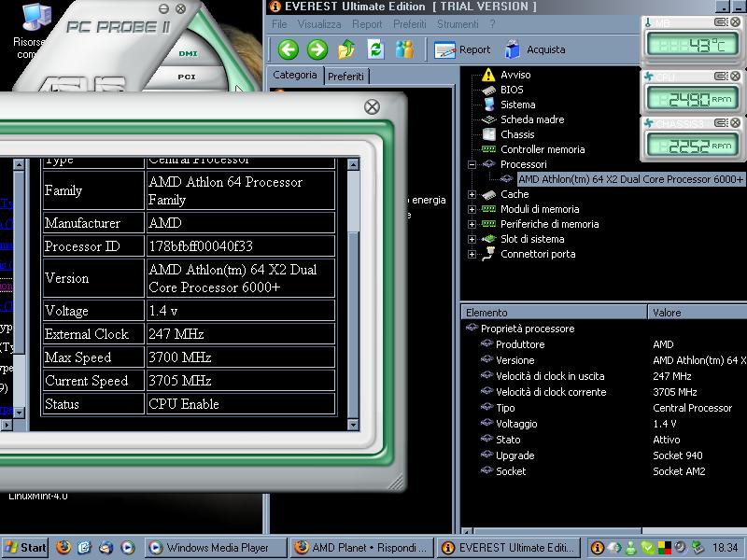This screenshot has height=560, width=747.
Task: Click the Elemento column header
Action: coord(554,313)
